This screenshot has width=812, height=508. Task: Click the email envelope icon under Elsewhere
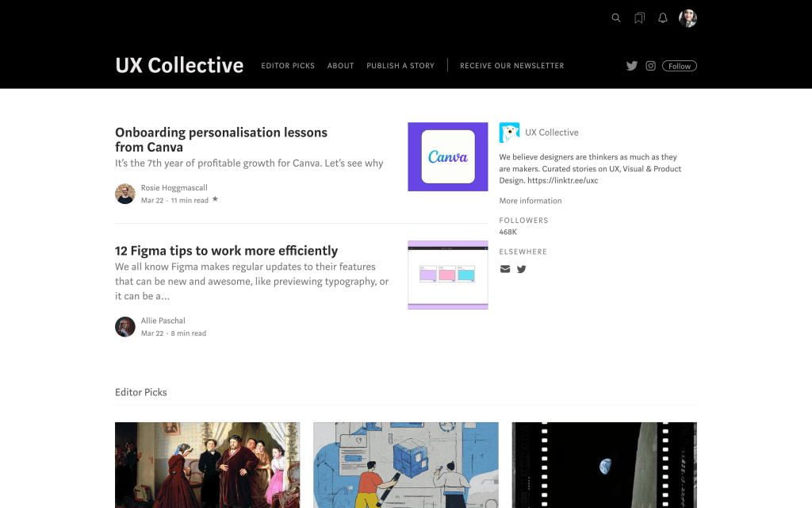[505, 269]
